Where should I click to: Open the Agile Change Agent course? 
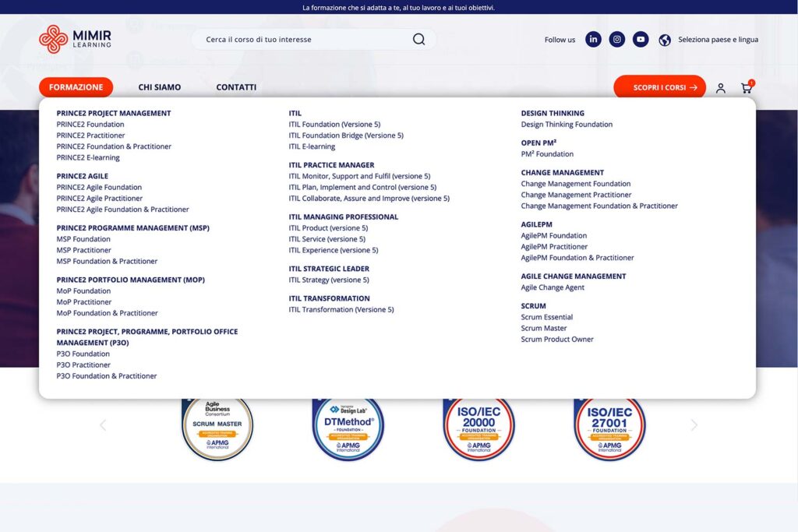pyautogui.click(x=553, y=287)
